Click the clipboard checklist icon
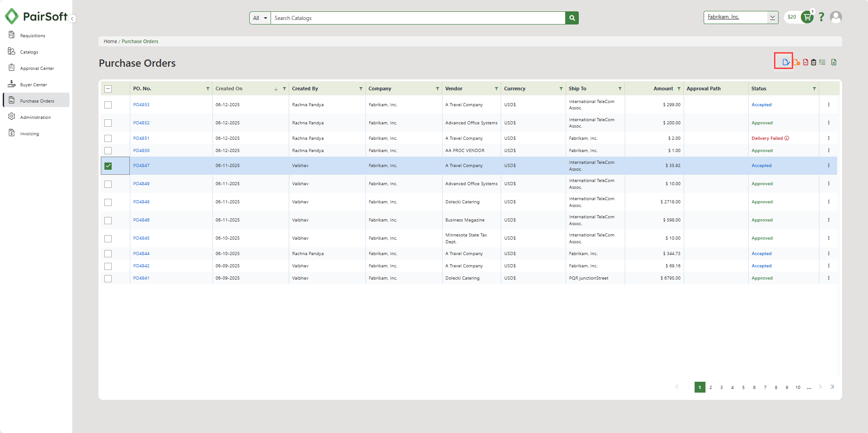This screenshot has width=868, height=433. 814,62
